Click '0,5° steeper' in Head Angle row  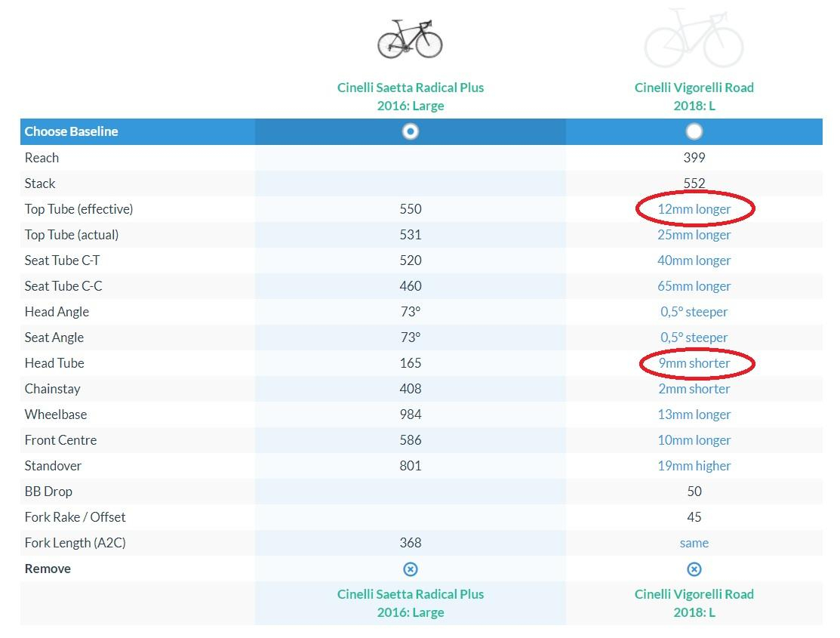click(x=694, y=312)
